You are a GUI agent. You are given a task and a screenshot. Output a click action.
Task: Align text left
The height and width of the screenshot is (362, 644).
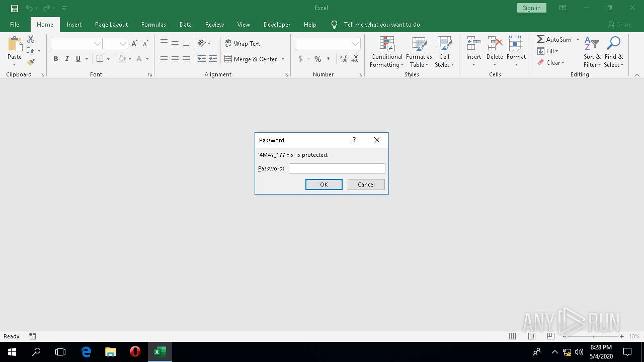pyautogui.click(x=164, y=59)
